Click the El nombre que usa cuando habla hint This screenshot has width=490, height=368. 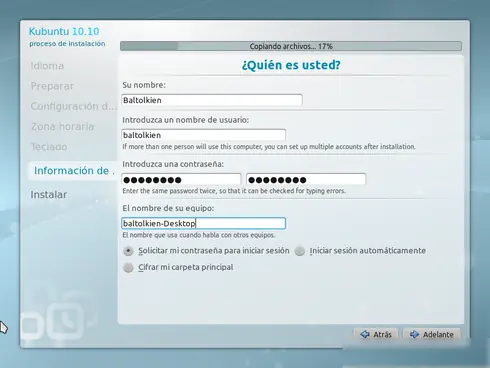click(199, 235)
